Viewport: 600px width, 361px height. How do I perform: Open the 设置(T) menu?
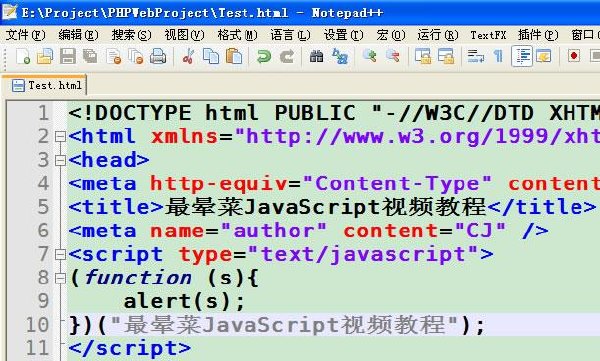[x=343, y=35]
